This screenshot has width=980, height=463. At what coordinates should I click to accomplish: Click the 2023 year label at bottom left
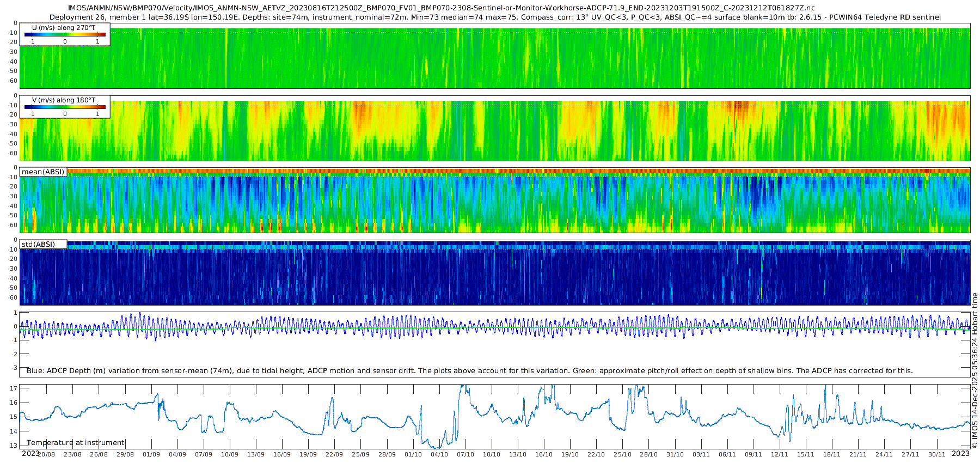coord(30,453)
